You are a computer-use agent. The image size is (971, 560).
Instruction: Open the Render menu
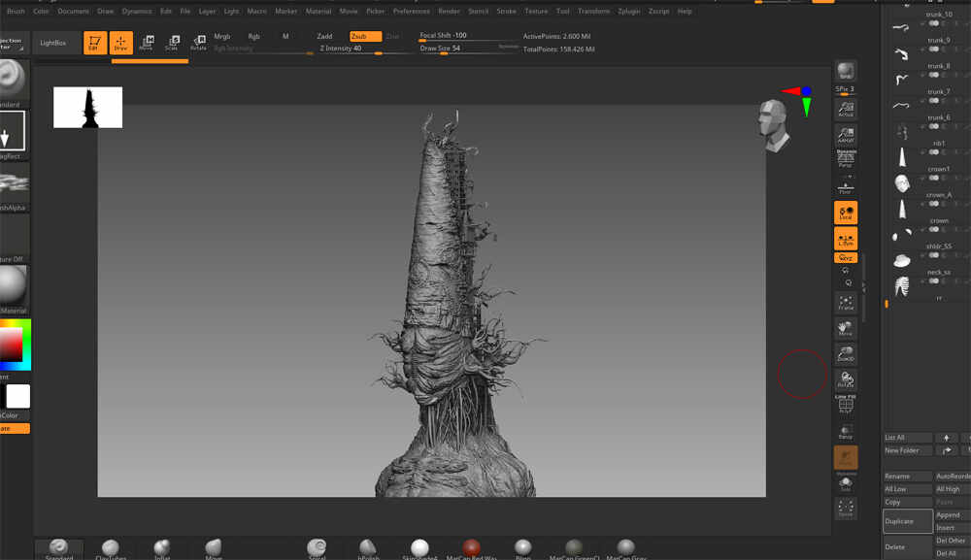(449, 11)
